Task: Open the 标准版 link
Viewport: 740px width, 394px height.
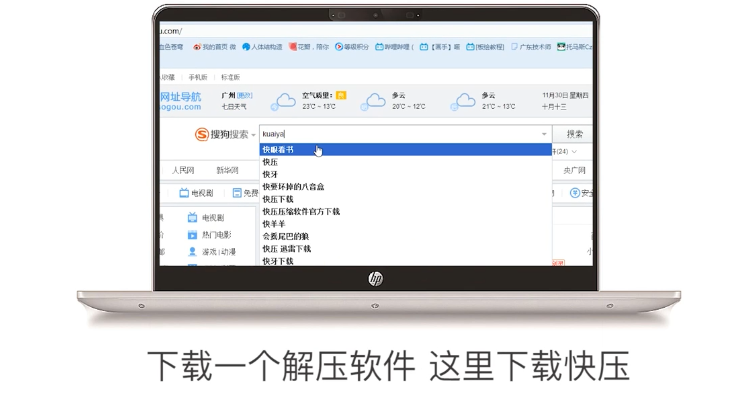Action: click(x=230, y=77)
